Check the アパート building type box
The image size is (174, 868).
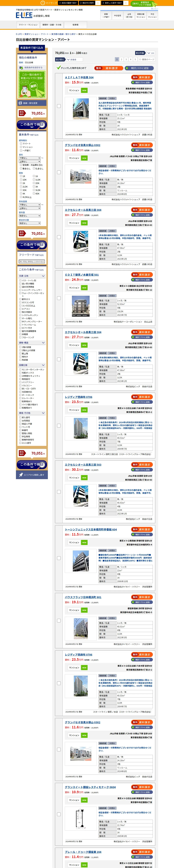click(21, 144)
